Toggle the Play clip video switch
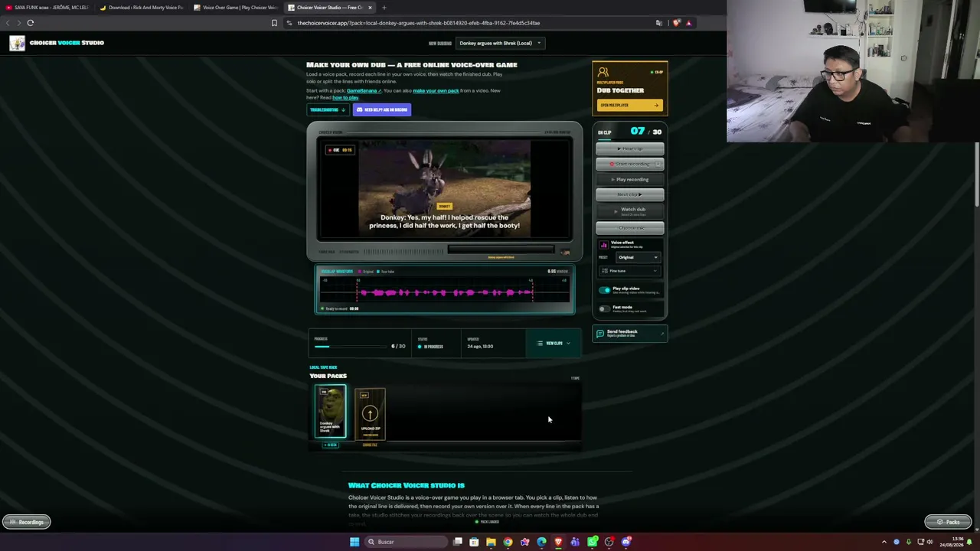The width and height of the screenshot is (980, 551). coord(605,290)
